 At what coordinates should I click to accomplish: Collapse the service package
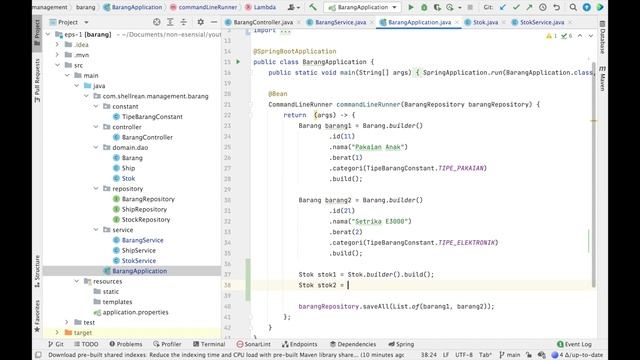click(x=96, y=230)
